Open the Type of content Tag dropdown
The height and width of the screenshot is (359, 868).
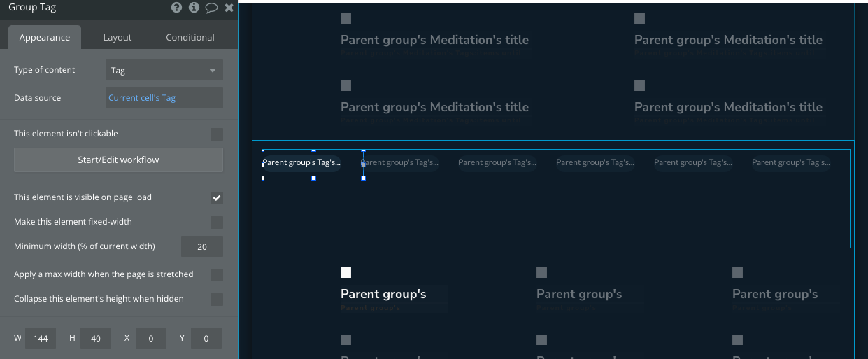[164, 70]
